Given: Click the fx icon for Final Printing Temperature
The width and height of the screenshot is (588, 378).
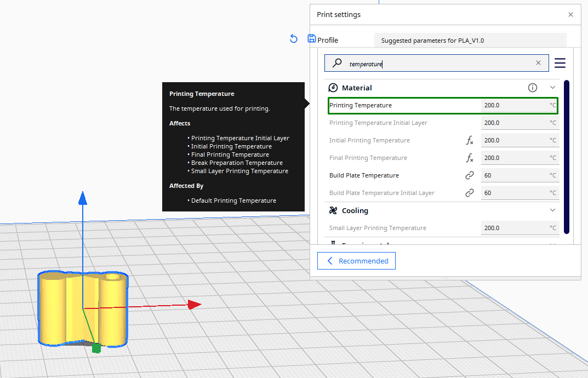Looking at the screenshot, I should tap(470, 158).
